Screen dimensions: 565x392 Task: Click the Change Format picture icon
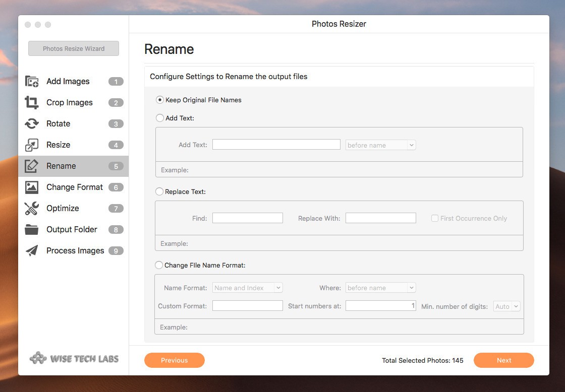coord(32,187)
